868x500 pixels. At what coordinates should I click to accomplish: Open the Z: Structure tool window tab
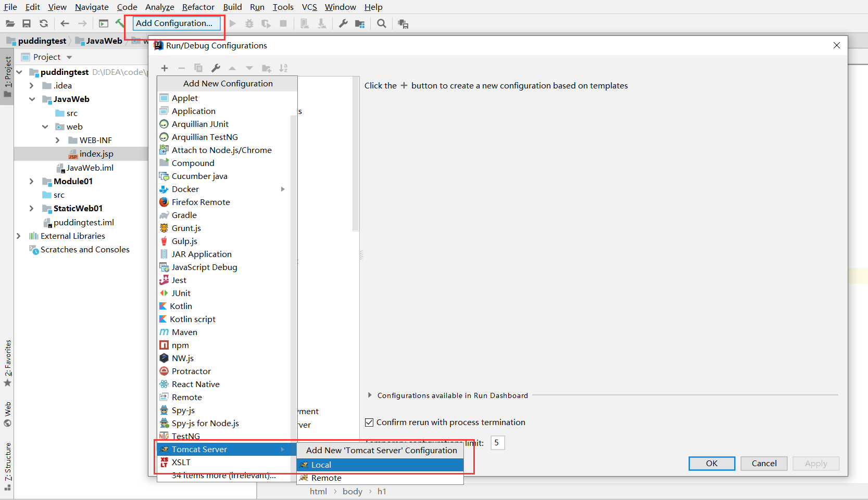[7, 467]
